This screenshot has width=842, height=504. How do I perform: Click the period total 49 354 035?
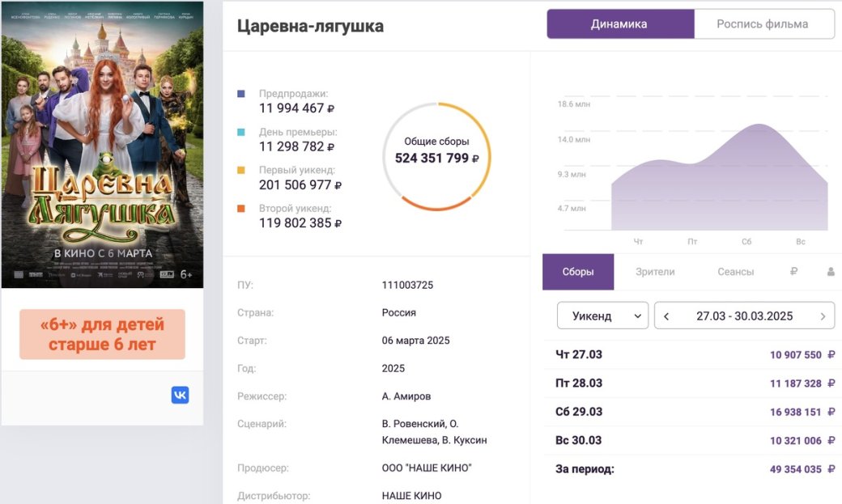pyautogui.click(x=796, y=469)
